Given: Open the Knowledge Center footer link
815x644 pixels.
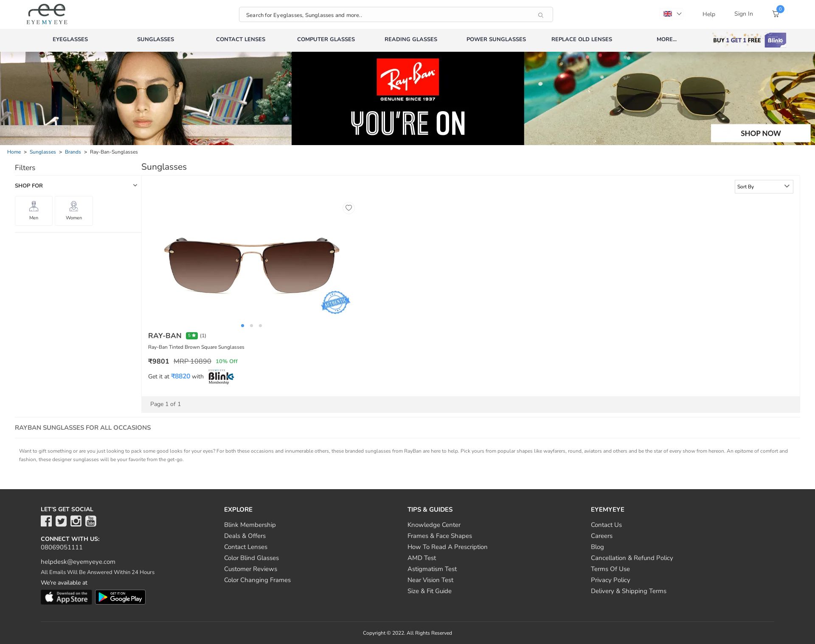Looking at the screenshot, I should pyautogui.click(x=434, y=525).
